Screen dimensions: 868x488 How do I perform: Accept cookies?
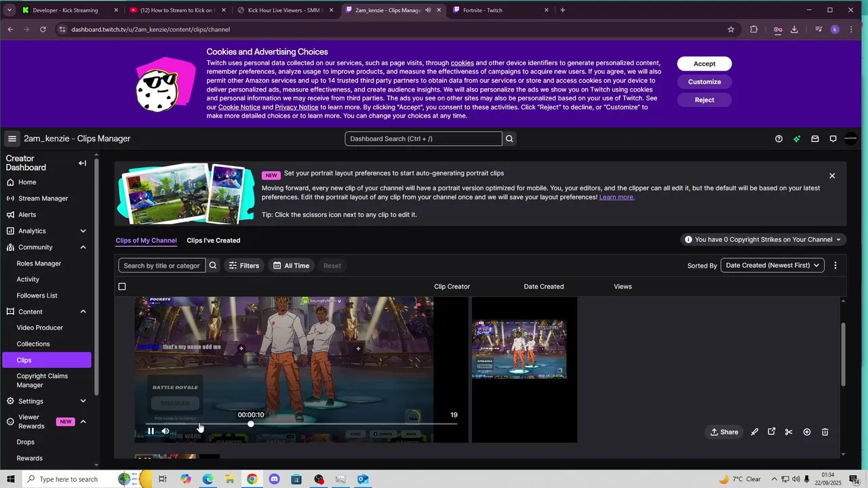click(704, 64)
